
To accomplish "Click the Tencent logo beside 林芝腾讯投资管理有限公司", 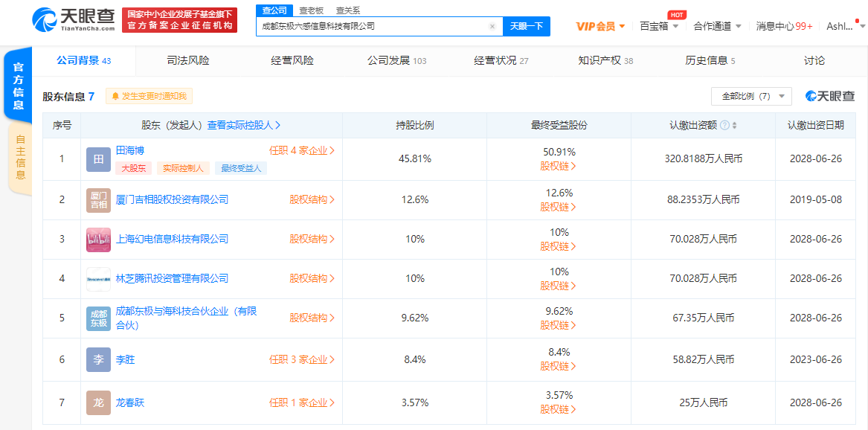I will coord(98,279).
